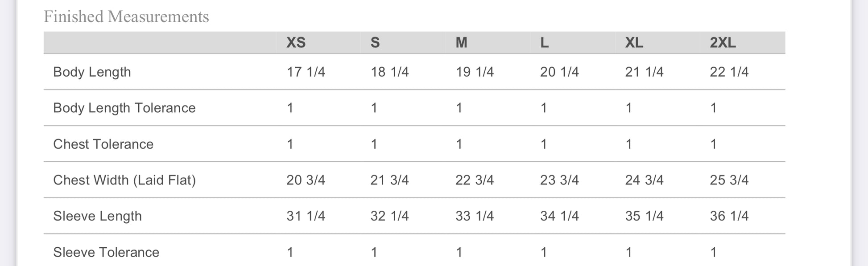Select the 22 1/4 body length cell
The width and height of the screenshot is (868, 266).
click(x=729, y=72)
